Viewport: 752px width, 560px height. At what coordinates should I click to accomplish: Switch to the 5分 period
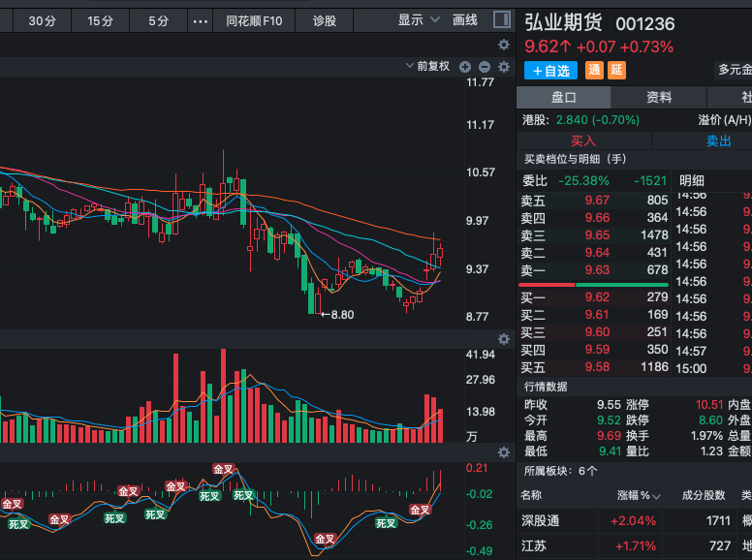(x=158, y=21)
